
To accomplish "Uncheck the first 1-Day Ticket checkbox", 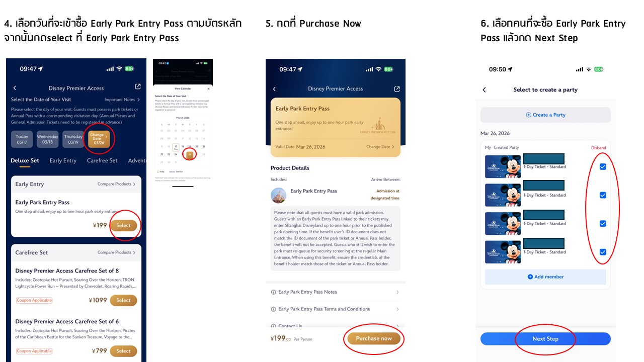I will point(603,166).
